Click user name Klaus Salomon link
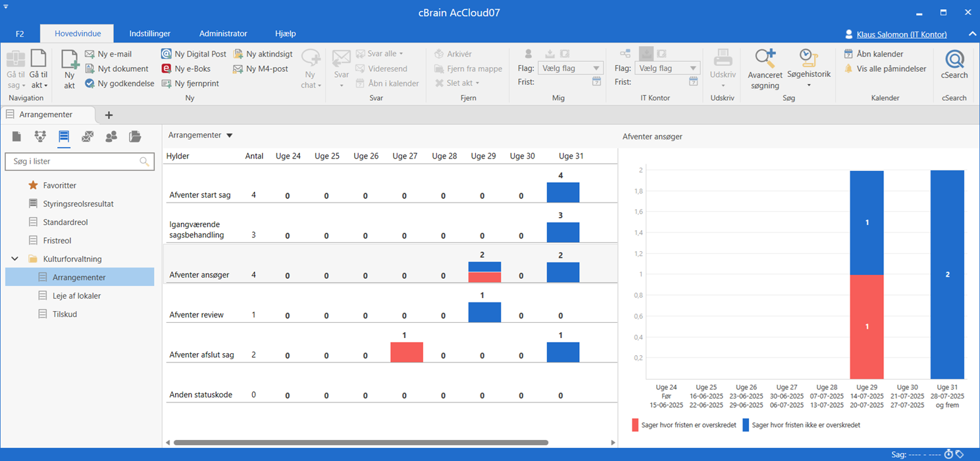The height and width of the screenshot is (461, 980). click(901, 34)
